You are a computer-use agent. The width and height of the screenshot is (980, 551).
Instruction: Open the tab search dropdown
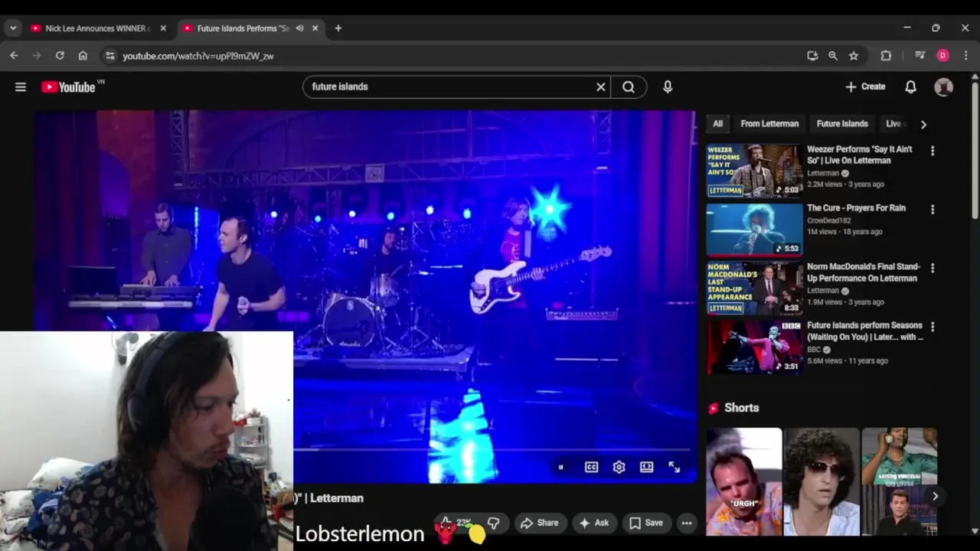click(13, 28)
